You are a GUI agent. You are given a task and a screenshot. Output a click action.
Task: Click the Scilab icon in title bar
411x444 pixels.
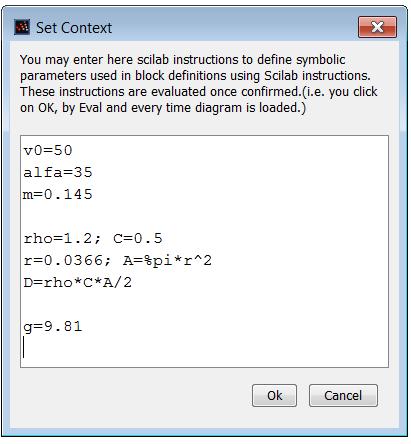[x=22, y=27]
